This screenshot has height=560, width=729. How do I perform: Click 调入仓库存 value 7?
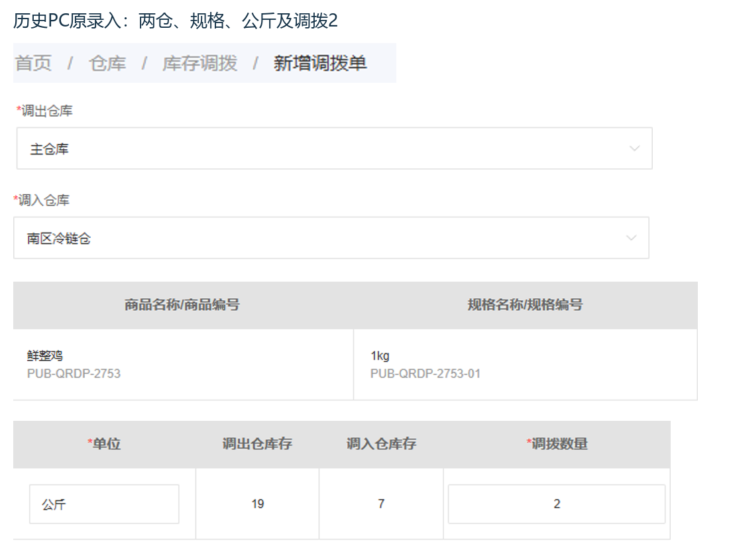coord(381,504)
